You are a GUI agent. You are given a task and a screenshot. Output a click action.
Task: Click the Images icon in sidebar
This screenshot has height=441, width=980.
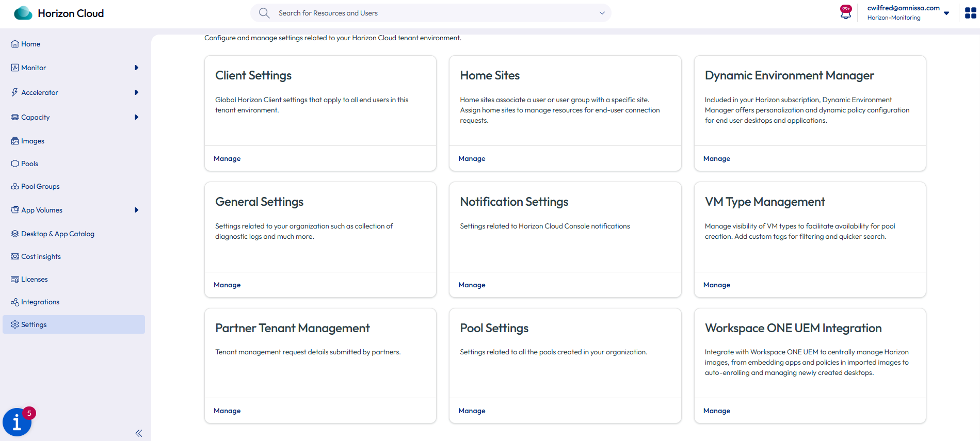coord(15,141)
